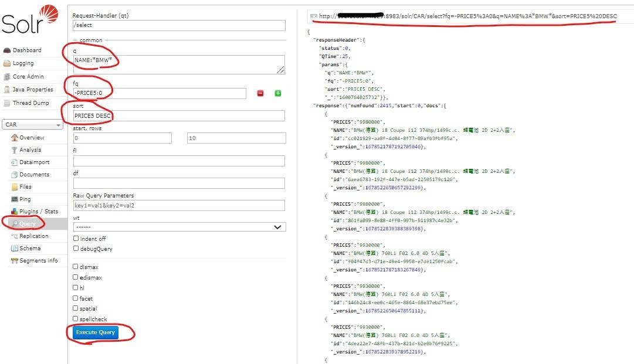The height and width of the screenshot is (364, 634).
Task: Open Core Admin page
Action: pos(28,77)
